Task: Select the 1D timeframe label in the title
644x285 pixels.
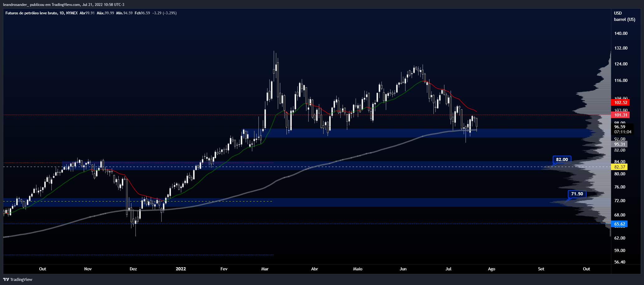Action: (61, 13)
